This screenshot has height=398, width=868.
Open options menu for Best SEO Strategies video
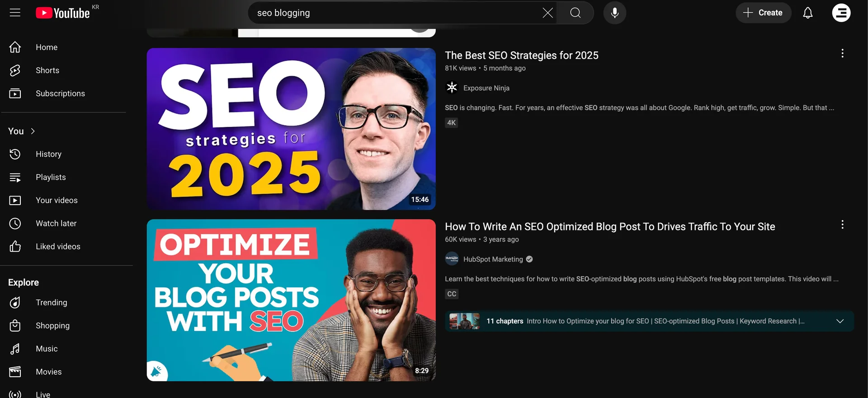[x=842, y=53]
